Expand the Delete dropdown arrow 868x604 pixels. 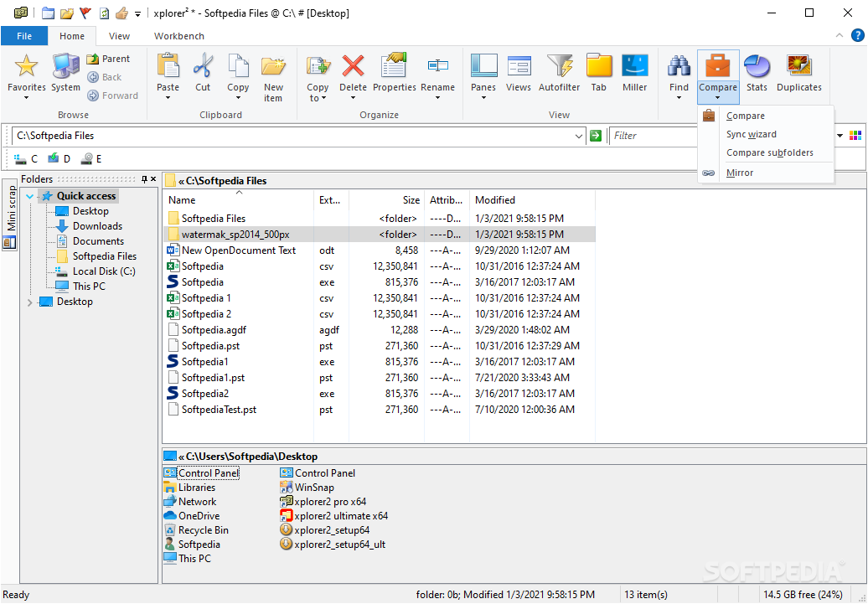354,99
